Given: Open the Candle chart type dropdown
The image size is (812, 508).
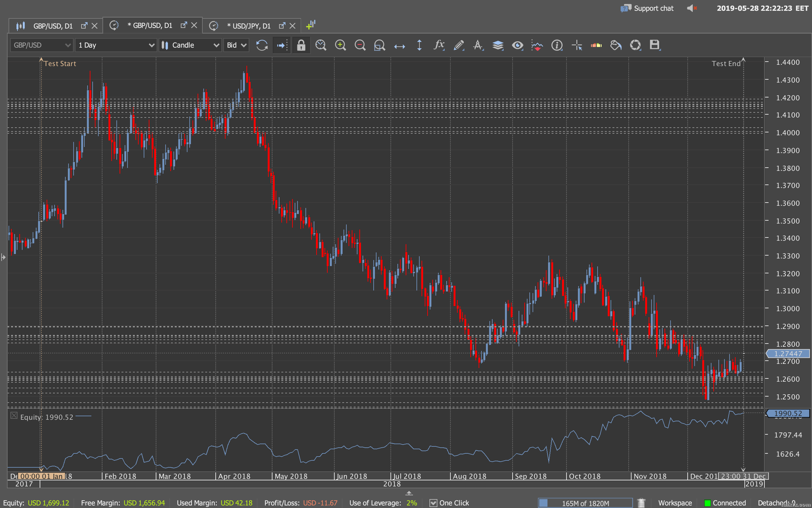Looking at the screenshot, I should point(190,45).
